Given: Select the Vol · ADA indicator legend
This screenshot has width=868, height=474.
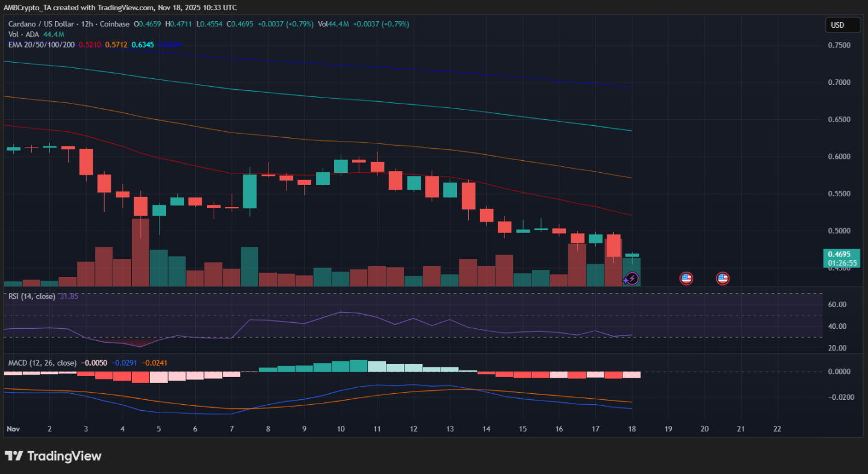Looking at the screenshot, I should coord(22,34).
